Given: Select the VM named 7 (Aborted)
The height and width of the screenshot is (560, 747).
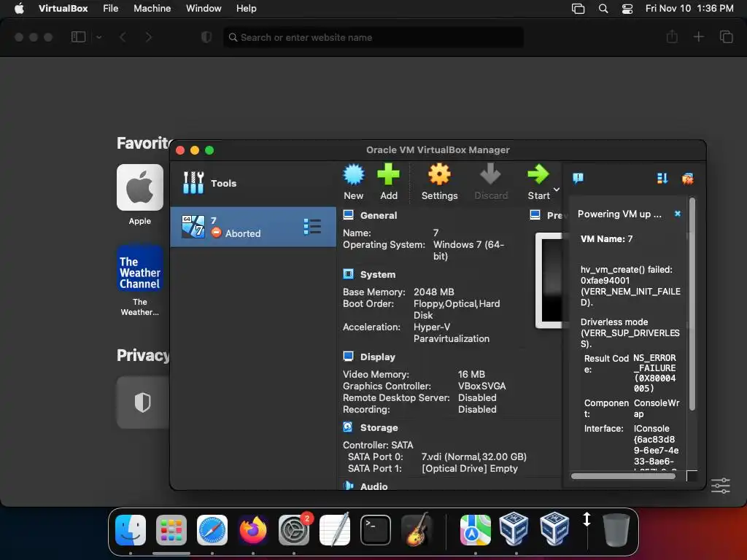Looking at the screenshot, I should (x=253, y=227).
